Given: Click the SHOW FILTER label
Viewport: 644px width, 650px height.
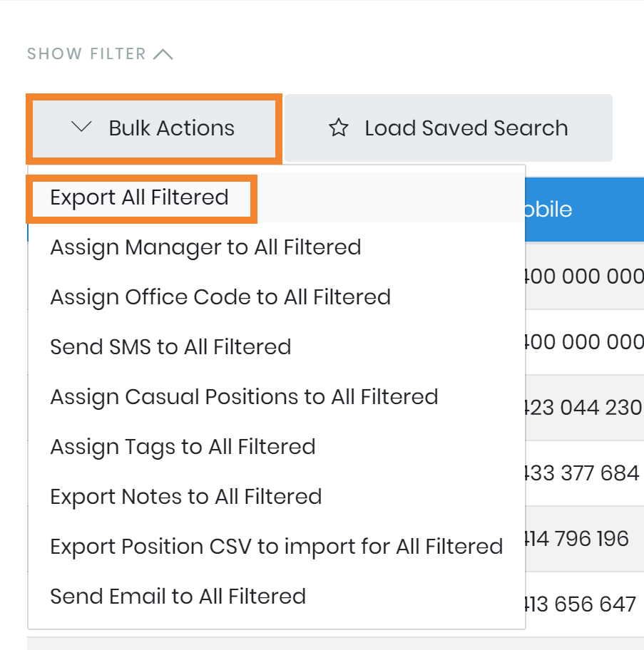Looking at the screenshot, I should pyautogui.click(x=86, y=54).
